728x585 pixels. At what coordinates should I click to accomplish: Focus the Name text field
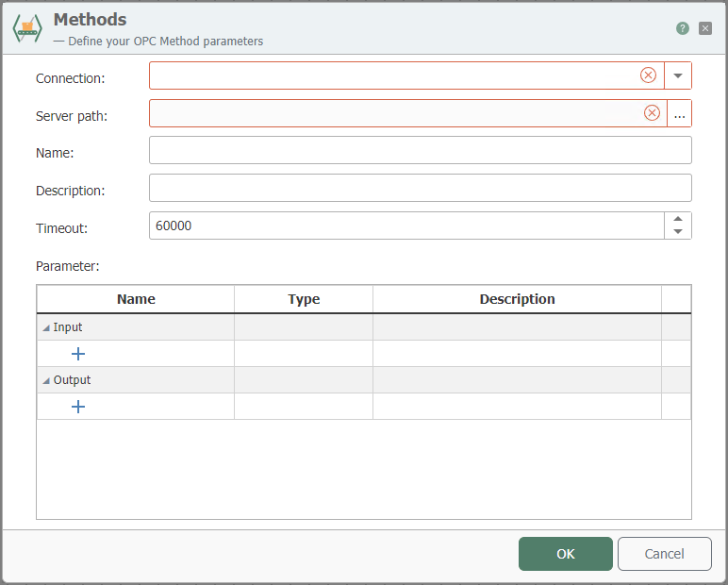421,150
